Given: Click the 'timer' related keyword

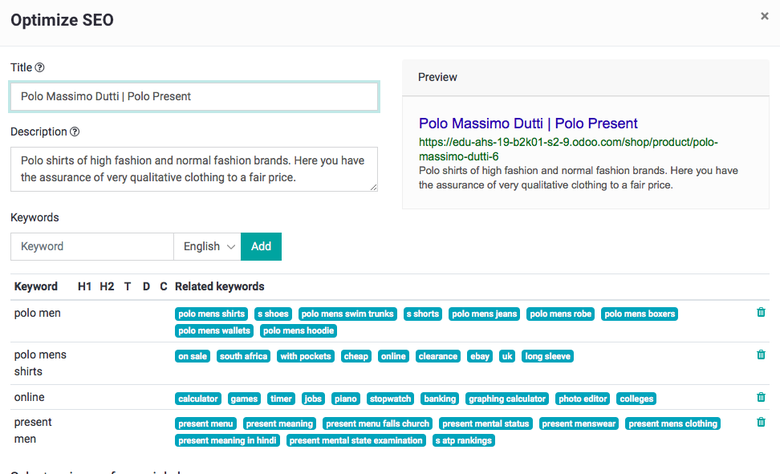Looking at the screenshot, I should click(281, 399).
